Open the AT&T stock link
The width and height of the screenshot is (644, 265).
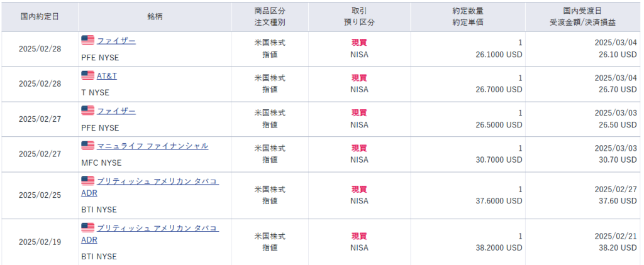pyautogui.click(x=107, y=76)
